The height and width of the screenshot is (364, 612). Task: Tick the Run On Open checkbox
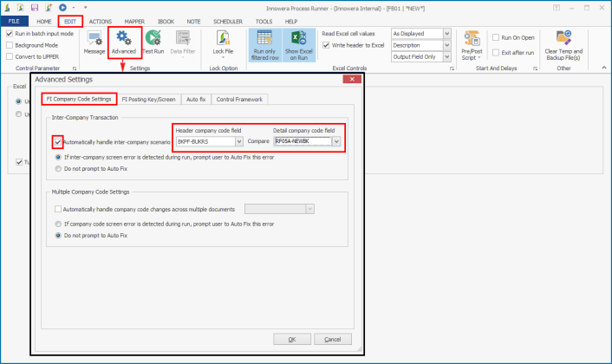[495, 38]
